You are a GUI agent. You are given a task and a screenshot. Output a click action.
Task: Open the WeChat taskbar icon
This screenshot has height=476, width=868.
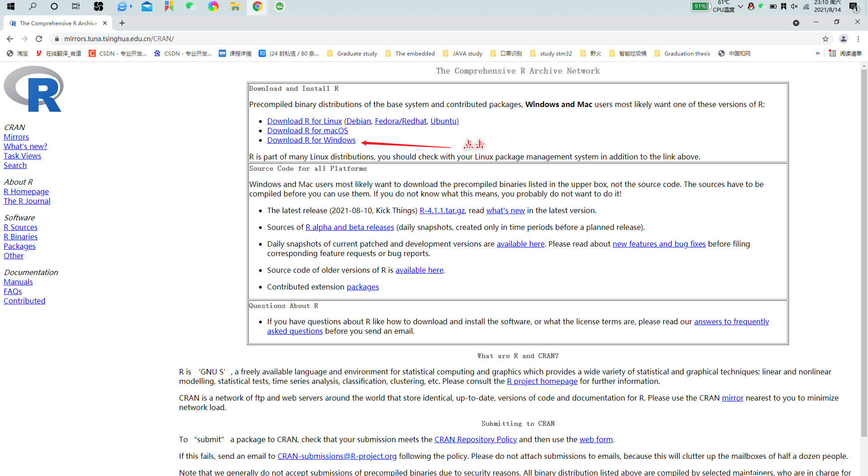[191, 6]
